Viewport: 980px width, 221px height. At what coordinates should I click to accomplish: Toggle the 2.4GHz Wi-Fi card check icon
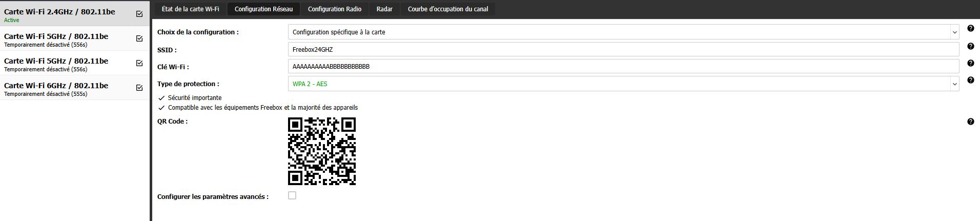pyautogui.click(x=139, y=14)
